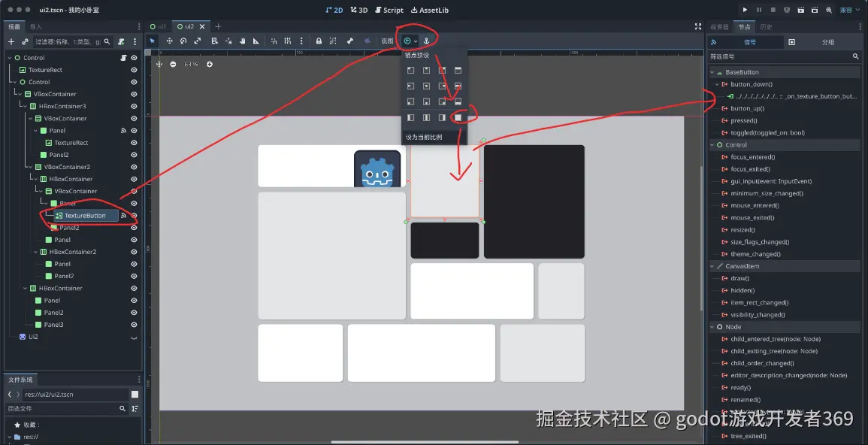Run the project with the play icon
The height and width of the screenshot is (445, 868).
[745, 10]
